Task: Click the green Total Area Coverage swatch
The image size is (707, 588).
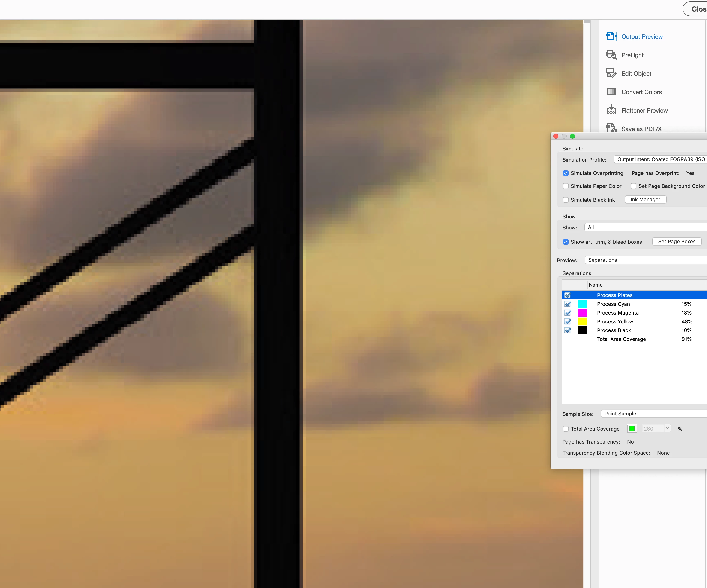Action: tap(632, 429)
